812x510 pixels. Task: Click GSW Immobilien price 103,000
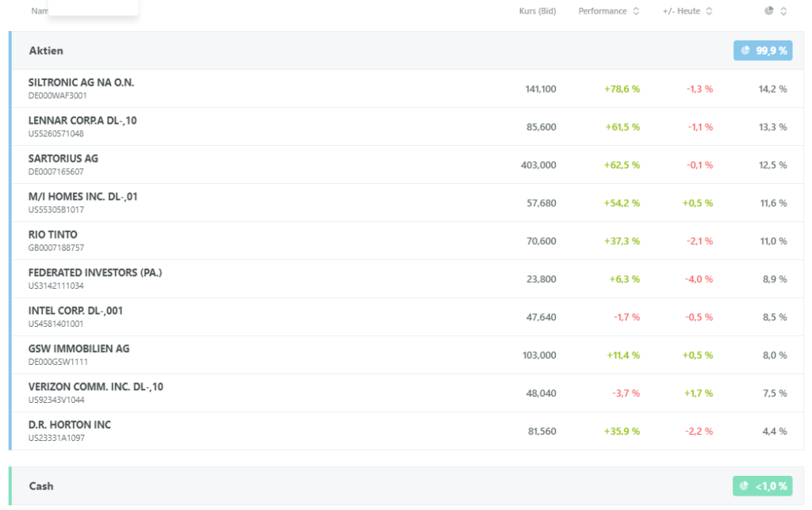pos(539,355)
